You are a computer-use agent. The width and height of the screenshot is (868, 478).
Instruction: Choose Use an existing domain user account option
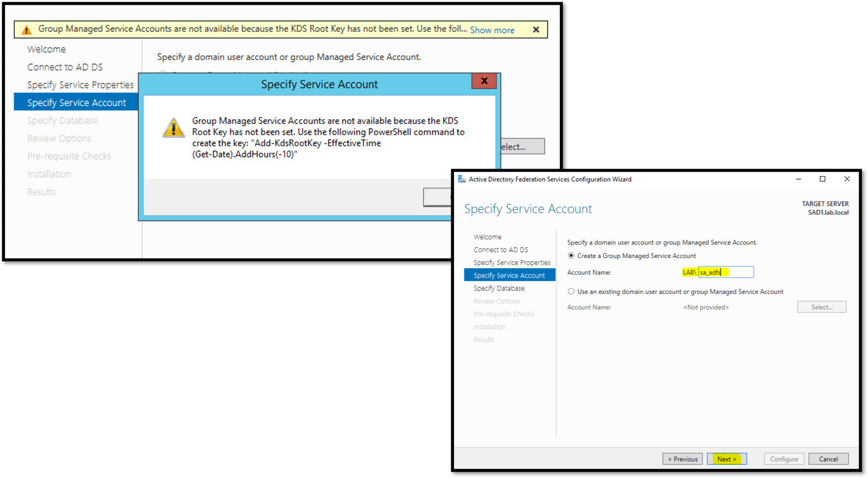(571, 291)
